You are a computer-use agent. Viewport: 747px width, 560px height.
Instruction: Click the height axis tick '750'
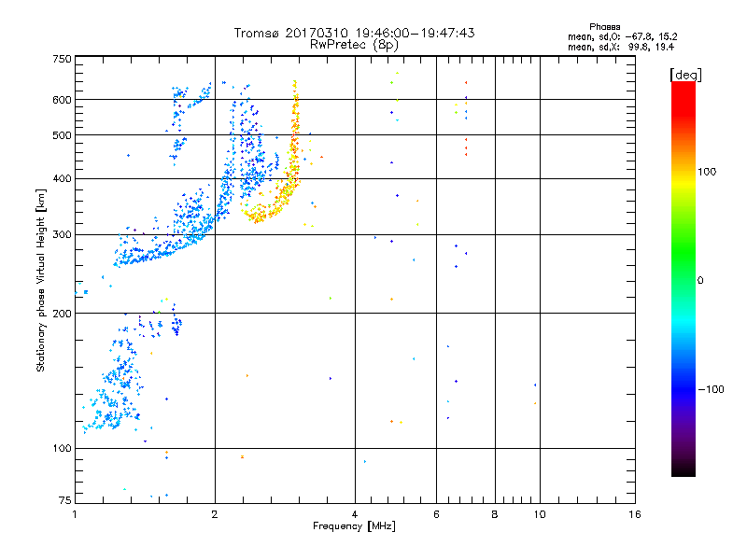63,59
